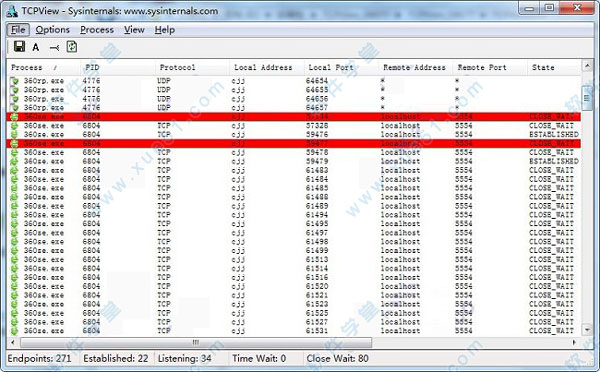Click the 360se.exe icon for port 61488
The width and height of the screenshot is (600, 372).
(x=15, y=197)
